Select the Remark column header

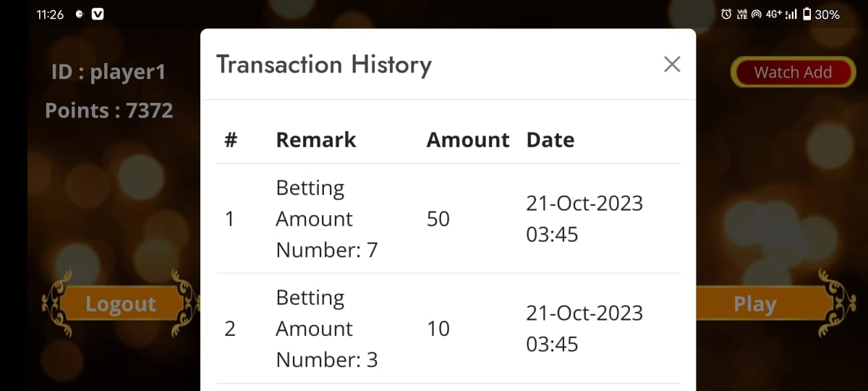click(316, 140)
